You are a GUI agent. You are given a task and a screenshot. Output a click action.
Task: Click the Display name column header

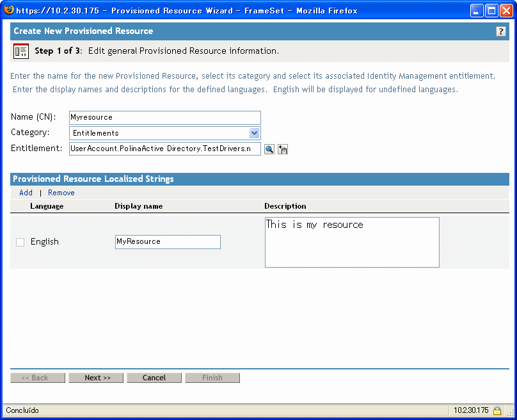click(x=138, y=206)
